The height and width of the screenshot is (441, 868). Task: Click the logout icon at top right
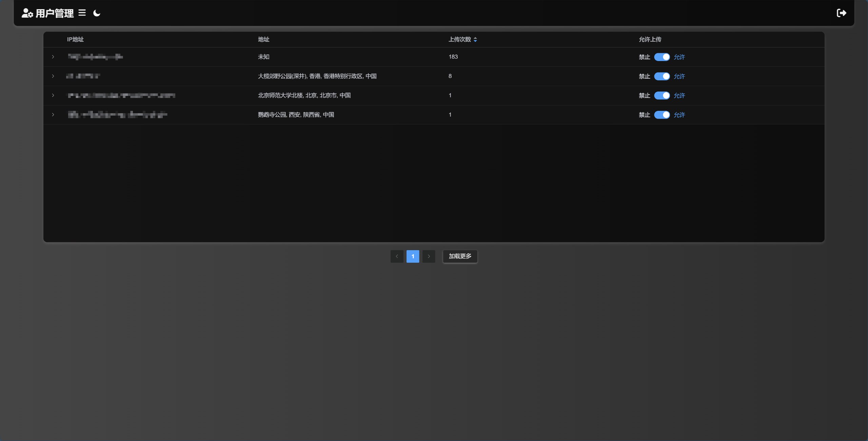tap(841, 13)
